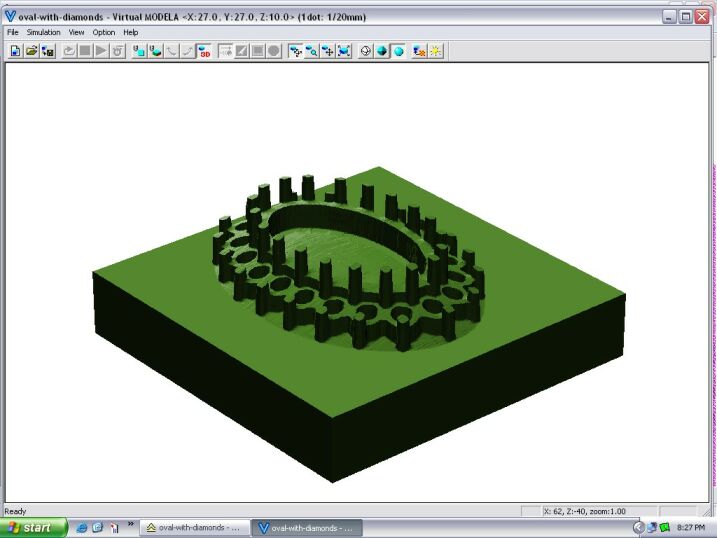The height and width of the screenshot is (538, 717).
Task: Select the wireframe sphere display icon
Action: tap(365, 51)
